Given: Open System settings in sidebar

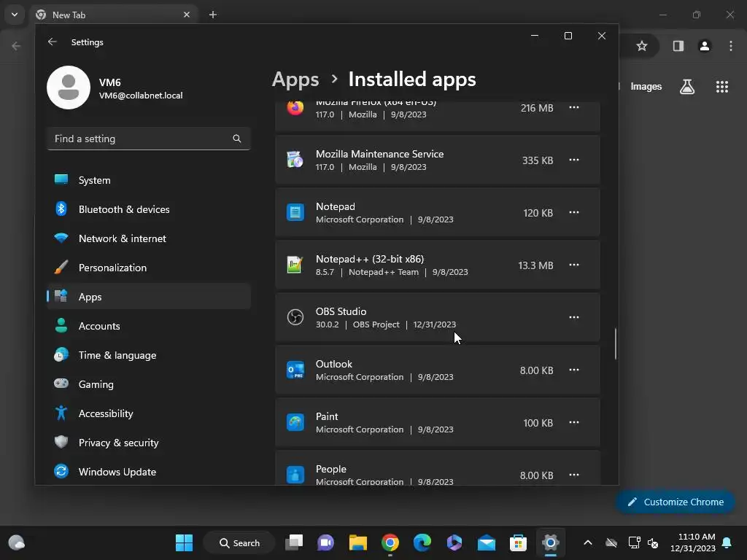Looking at the screenshot, I should coord(149,181).
